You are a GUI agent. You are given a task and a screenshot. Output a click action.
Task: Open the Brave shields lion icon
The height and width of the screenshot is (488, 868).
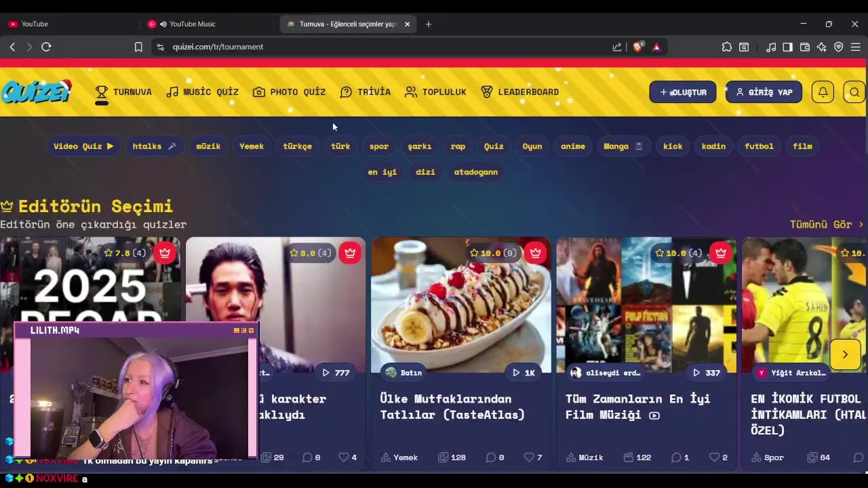[x=637, y=47]
